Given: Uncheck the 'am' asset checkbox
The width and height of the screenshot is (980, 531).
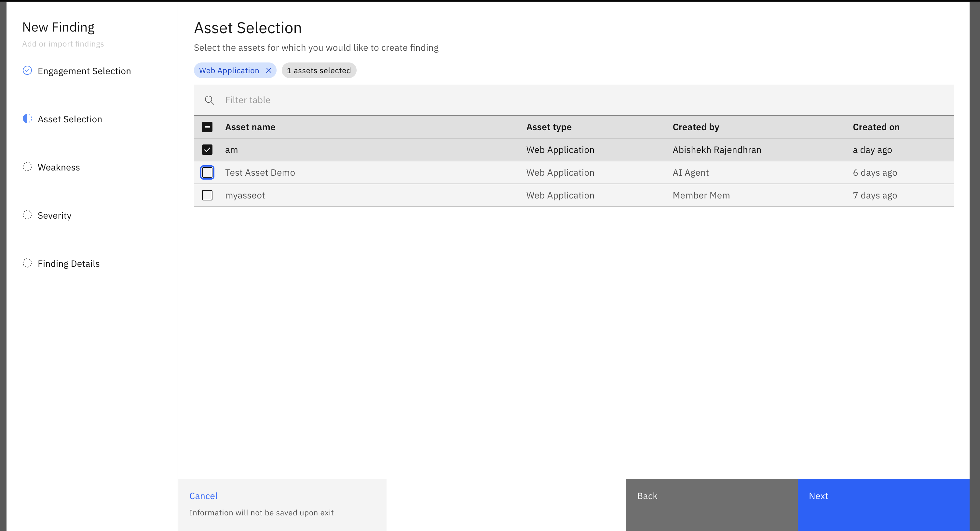Looking at the screenshot, I should (x=207, y=150).
